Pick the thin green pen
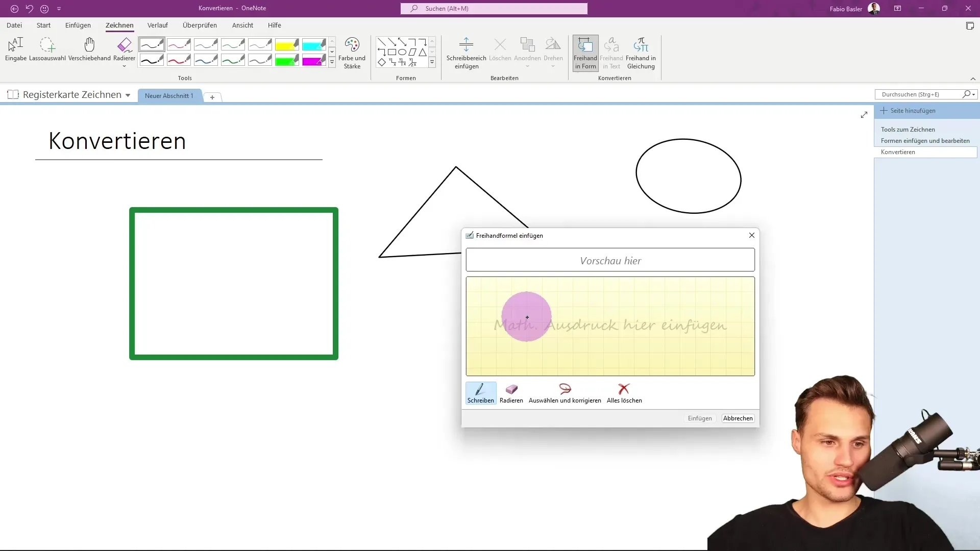The height and width of the screenshot is (551, 980). (x=233, y=44)
